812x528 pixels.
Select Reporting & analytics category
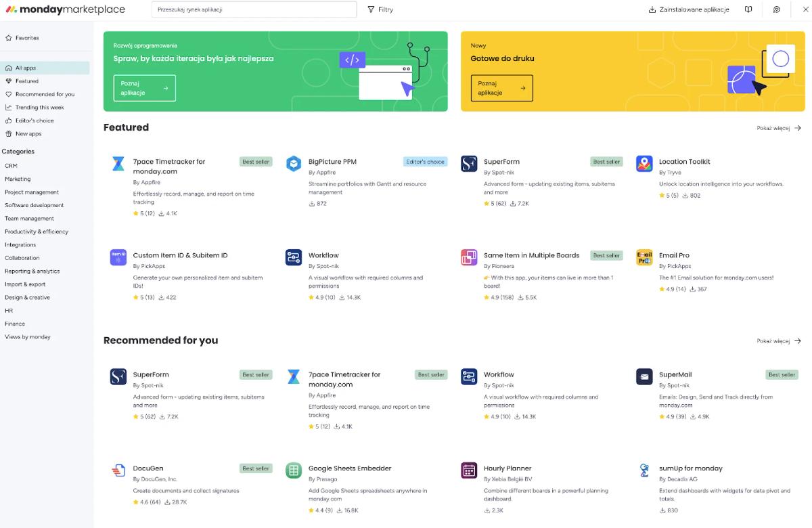click(x=32, y=271)
